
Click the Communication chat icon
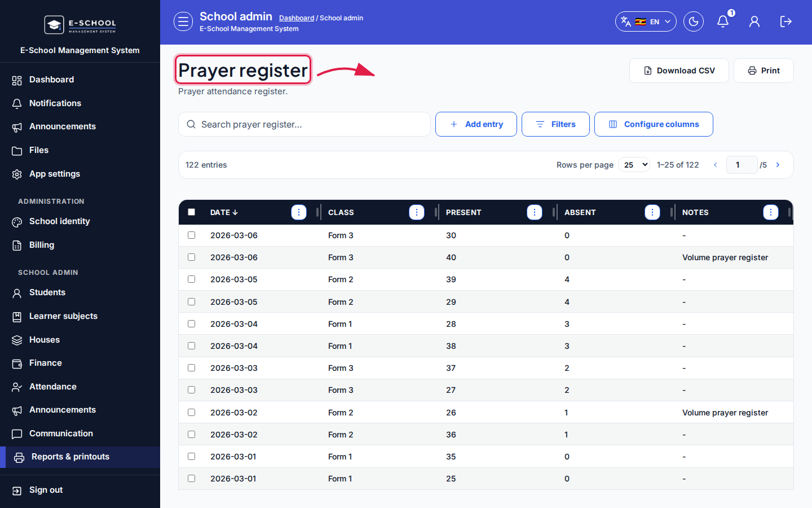coord(17,434)
